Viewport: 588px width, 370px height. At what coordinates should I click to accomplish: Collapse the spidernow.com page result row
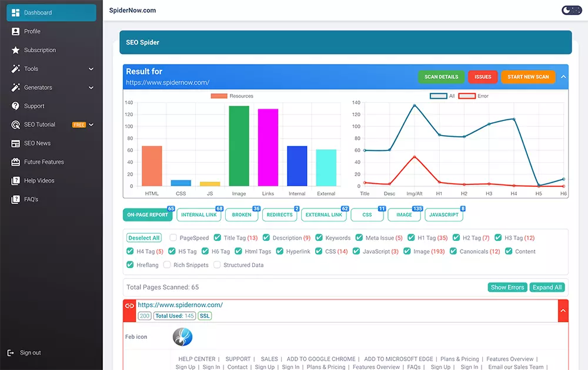click(x=563, y=311)
